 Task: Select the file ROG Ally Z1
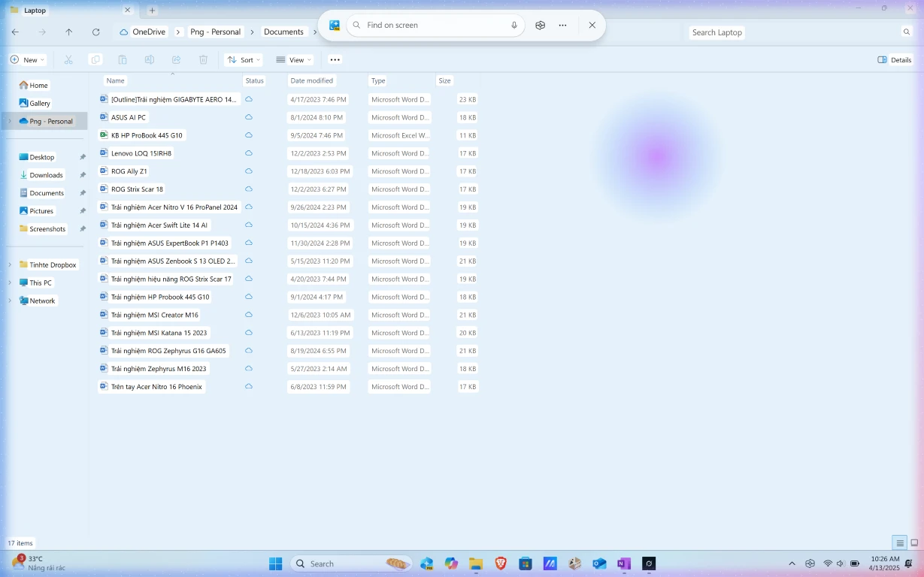pyautogui.click(x=129, y=171)
